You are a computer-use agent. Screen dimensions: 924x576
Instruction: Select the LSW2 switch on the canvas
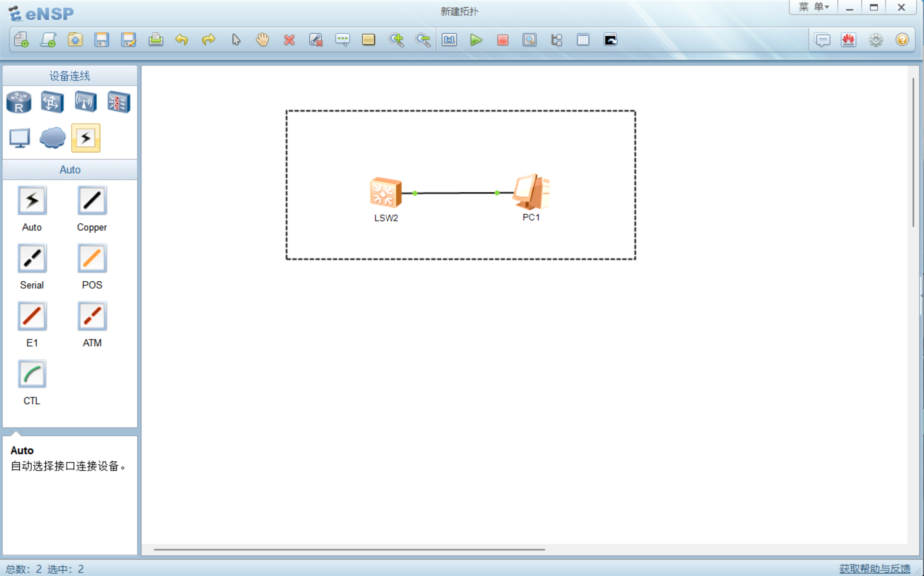coord(386,192)
